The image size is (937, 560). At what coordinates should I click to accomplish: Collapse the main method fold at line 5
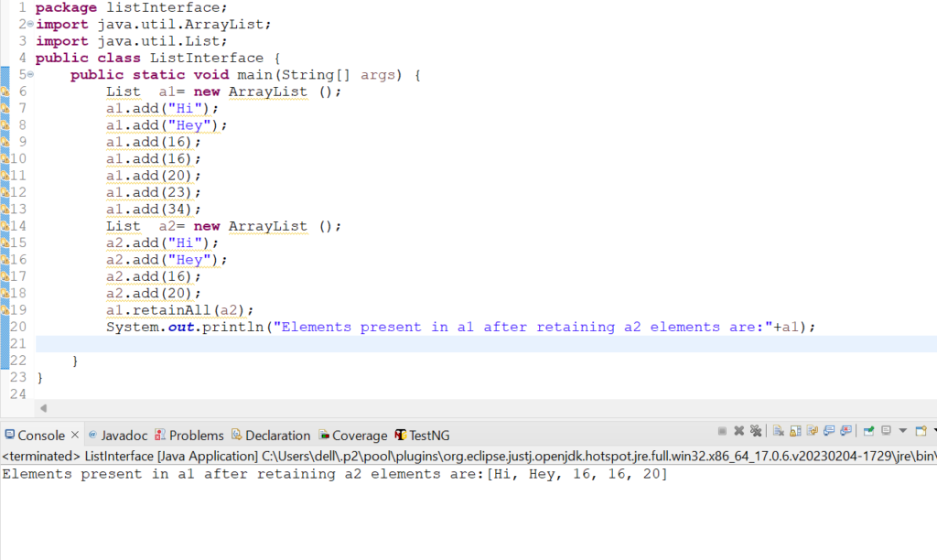click(x=30, y=74)
